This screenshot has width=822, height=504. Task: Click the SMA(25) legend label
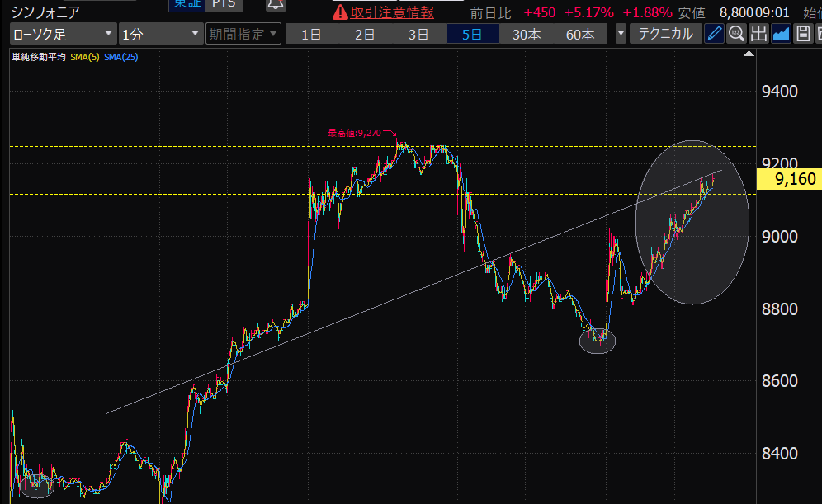122,57
